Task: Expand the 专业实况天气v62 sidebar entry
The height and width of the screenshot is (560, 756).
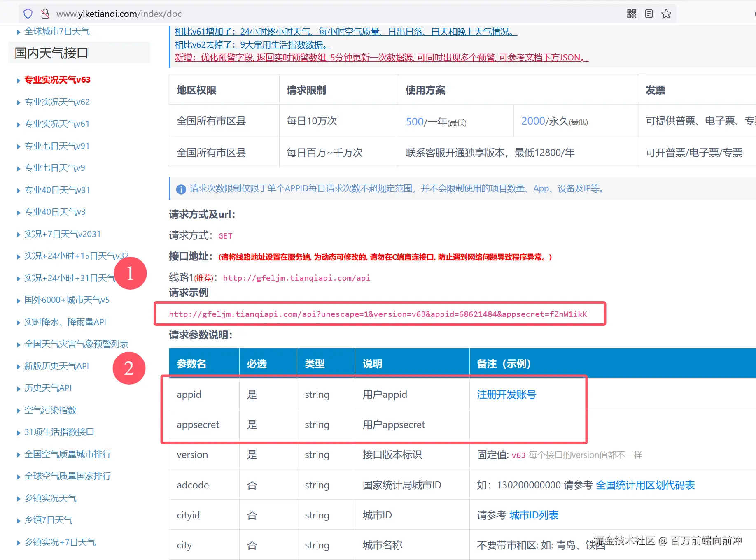Action: coord(56,102)
